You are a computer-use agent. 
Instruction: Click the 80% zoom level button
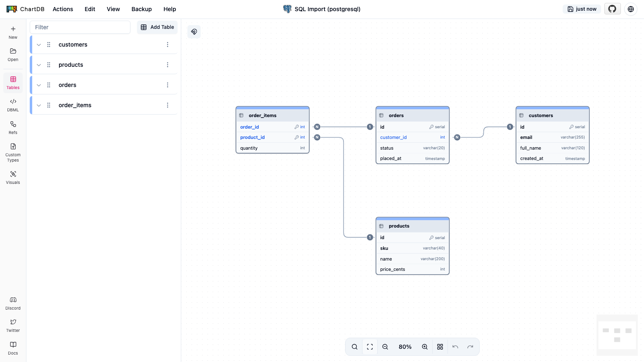pos(405,347)
